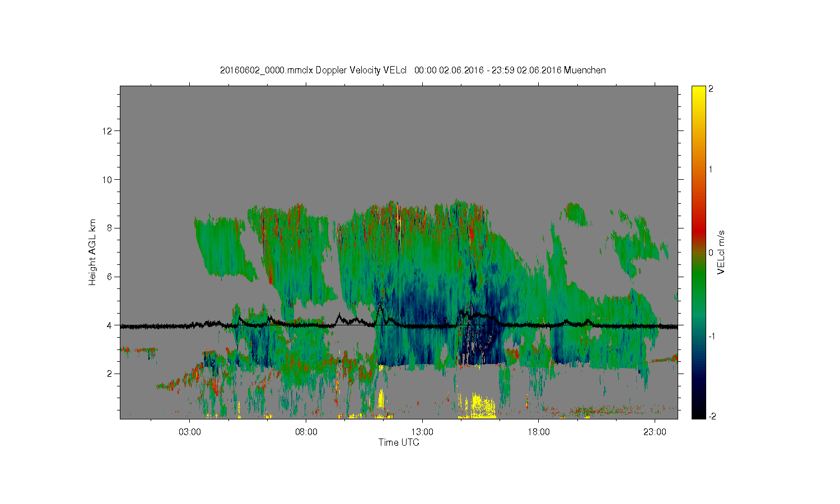Click the 03:00 time tick label
The width and height of the screenshot is (840, 504).
pyautogui.click(x=190, y=432)
